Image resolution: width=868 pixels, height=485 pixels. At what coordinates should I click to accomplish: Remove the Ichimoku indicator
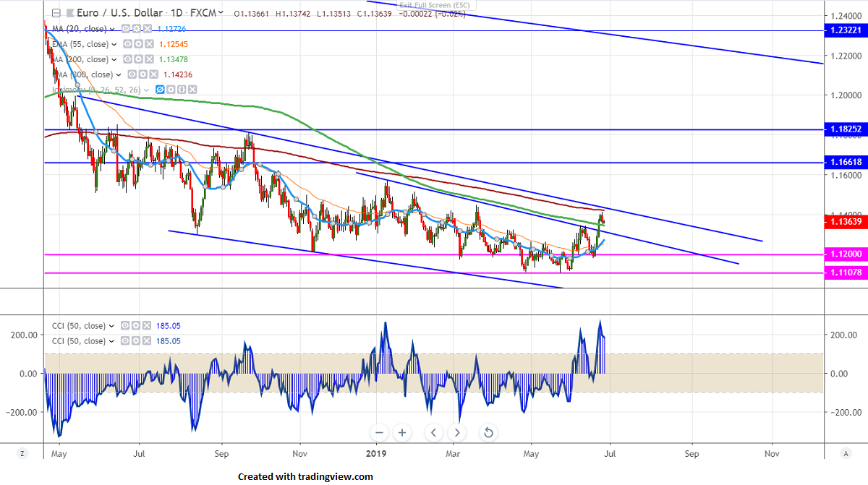pyautogui.click(x=192, y=90)
